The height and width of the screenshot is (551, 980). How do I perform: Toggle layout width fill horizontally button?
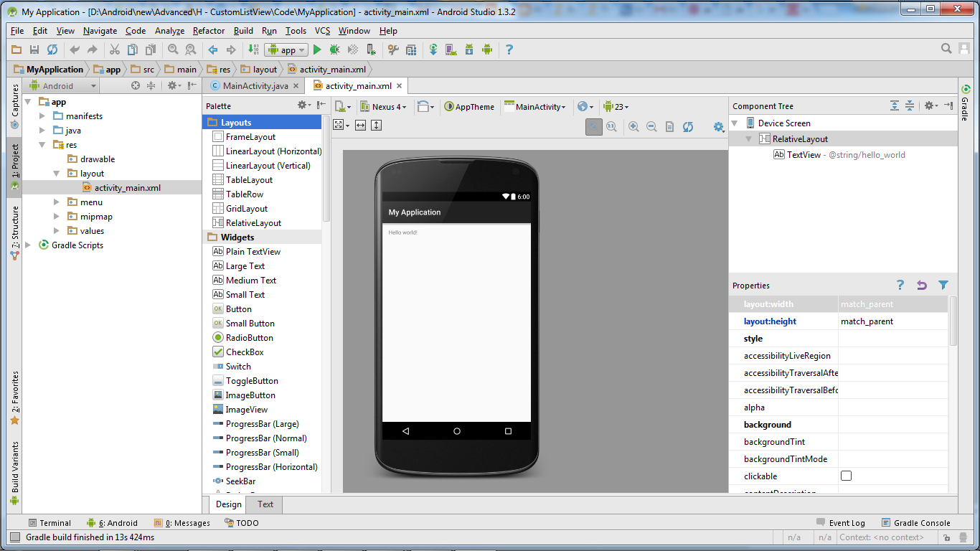click(x=360, y=125)
